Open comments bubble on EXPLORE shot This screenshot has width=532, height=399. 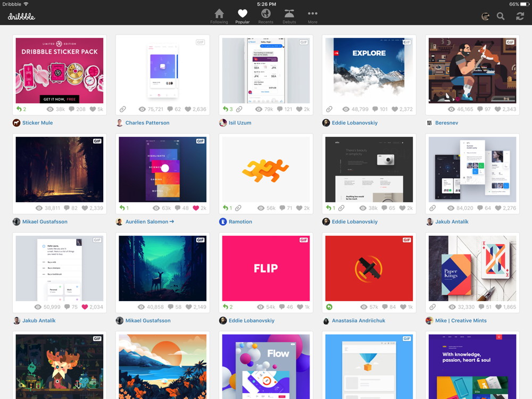[x=375, y=109]
